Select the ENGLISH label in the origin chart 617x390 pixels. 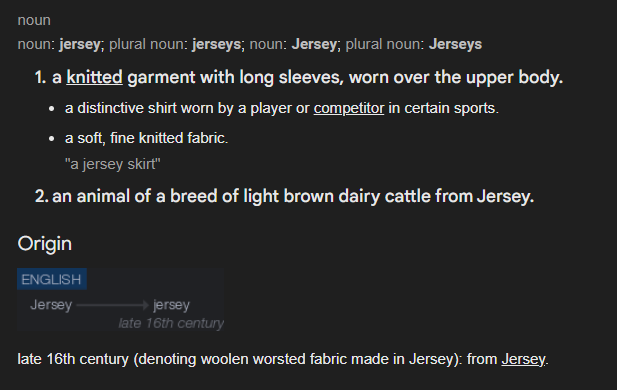click(52, 279)
